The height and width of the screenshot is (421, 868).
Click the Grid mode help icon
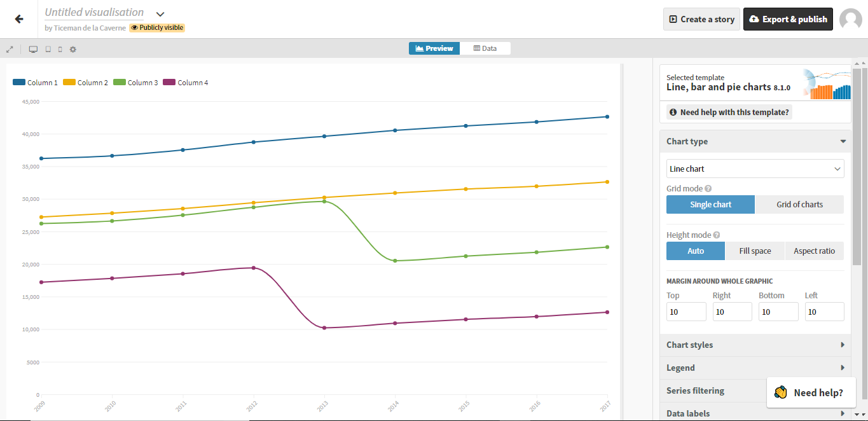tap(708, 188)
